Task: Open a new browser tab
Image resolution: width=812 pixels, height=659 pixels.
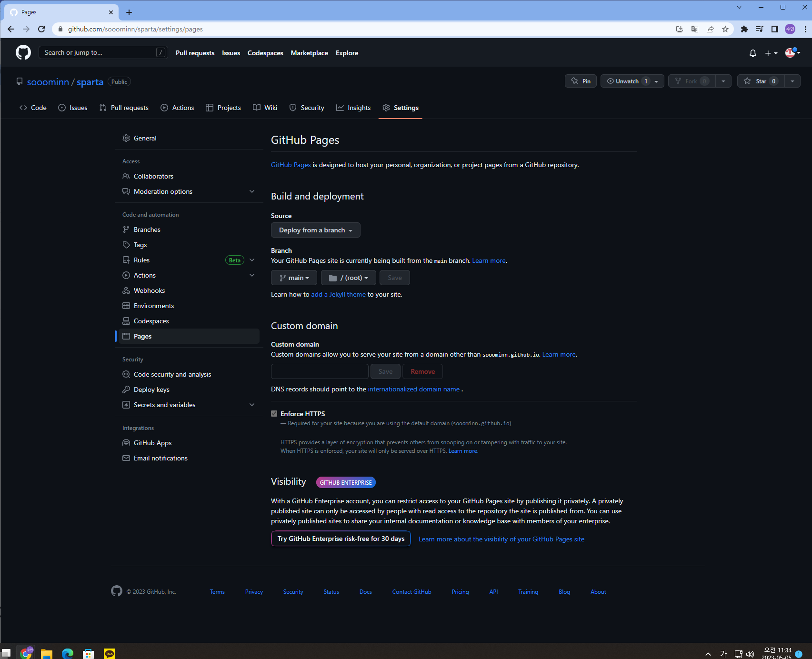Action: 129,12
